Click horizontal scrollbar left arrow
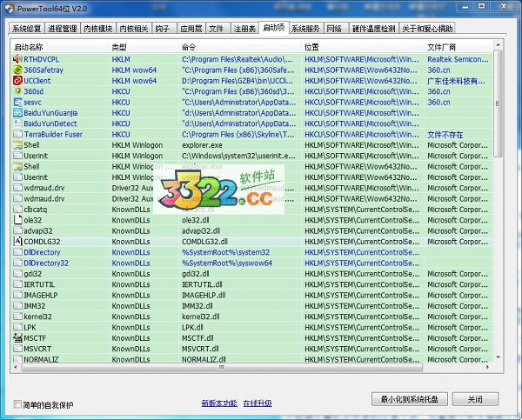The image size is (522, 420). click(16, 367)
